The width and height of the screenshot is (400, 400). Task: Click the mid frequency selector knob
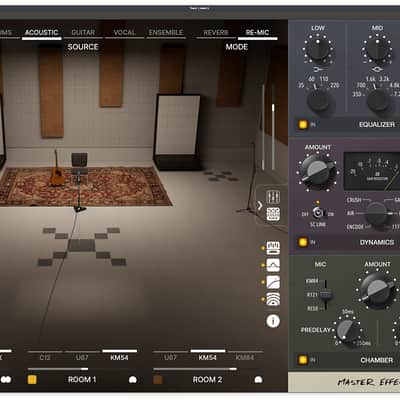click(378, 101)
